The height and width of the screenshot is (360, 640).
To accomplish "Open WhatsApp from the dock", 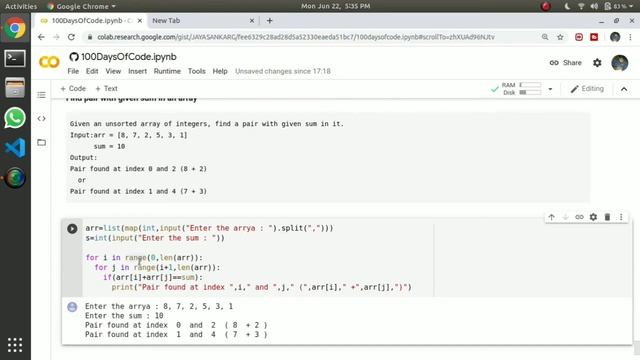I will tap(15, 118).
